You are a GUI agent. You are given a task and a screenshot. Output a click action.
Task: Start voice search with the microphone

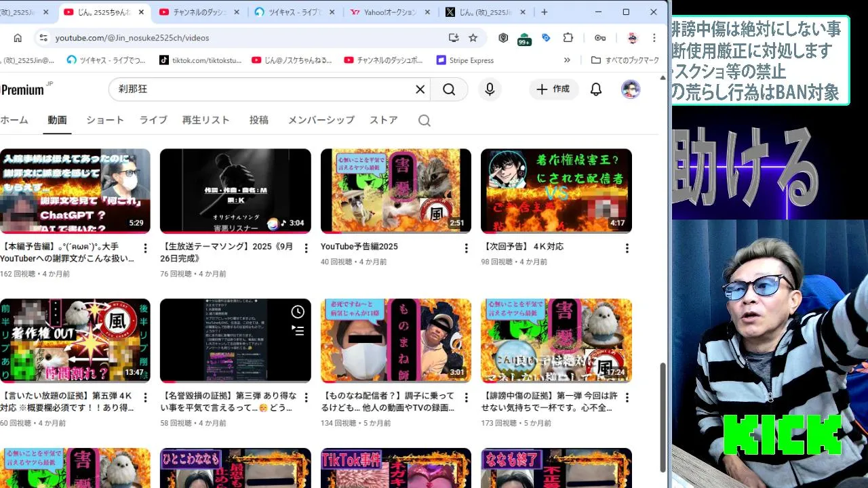pos(490,89)
